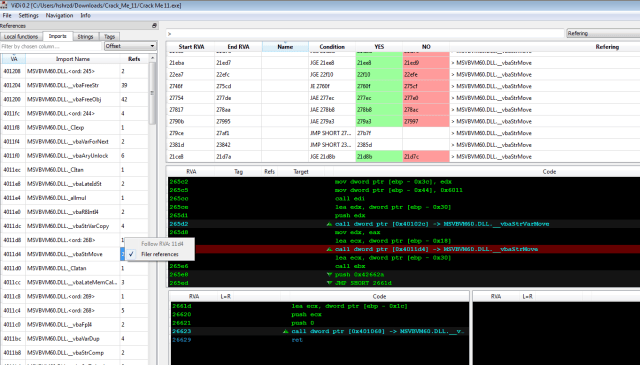Image resolution: width=640 pixels, height=365 pixels.
Task: Click the up-arrow marker on the highlighted __vbaStrMove call
Action: point(329,249)
